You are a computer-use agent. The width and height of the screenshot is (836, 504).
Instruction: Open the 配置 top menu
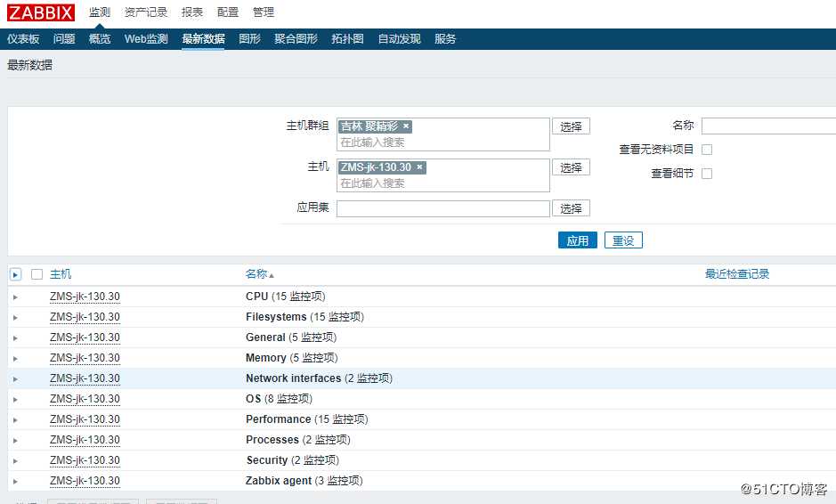tap(228, 12)
